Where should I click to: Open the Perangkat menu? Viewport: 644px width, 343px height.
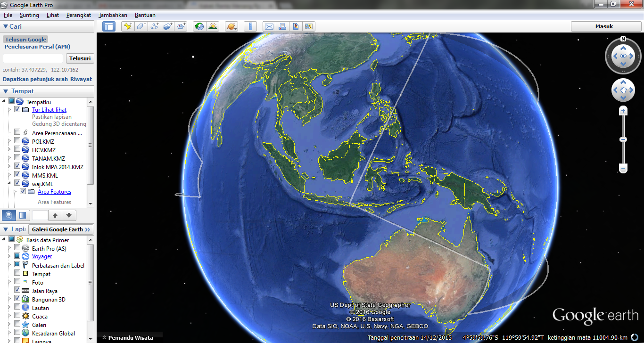pos(79,15)
